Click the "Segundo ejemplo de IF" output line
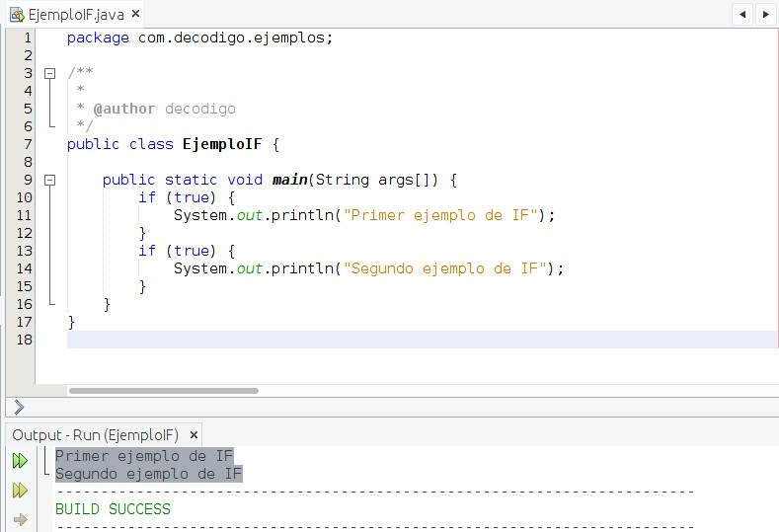Screen dimensions: 779x532 point(148,474)
